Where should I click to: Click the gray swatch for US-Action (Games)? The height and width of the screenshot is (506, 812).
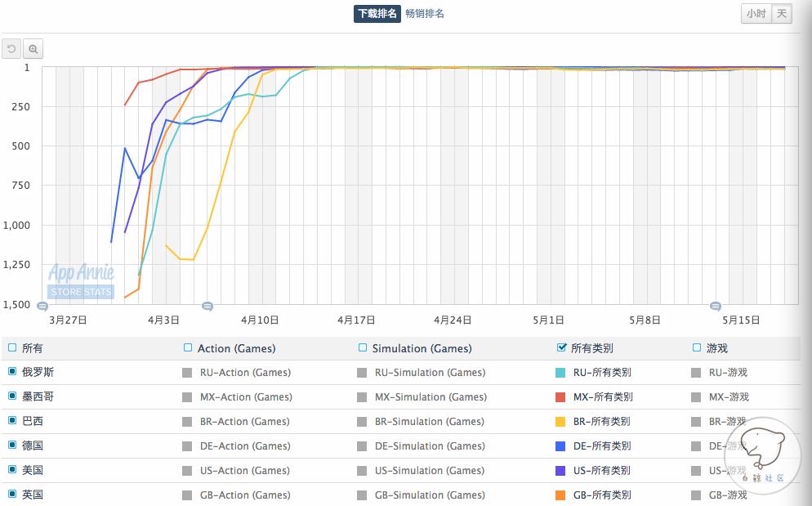point(187,471)
